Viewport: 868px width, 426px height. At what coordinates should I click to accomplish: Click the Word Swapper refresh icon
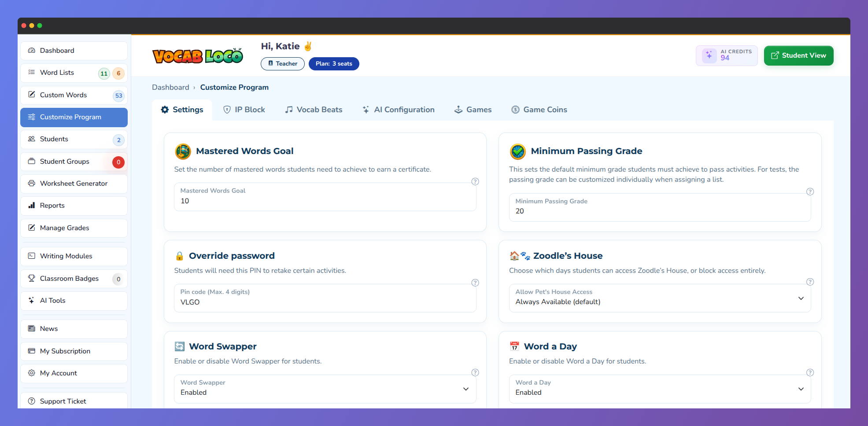pos(180,346)
